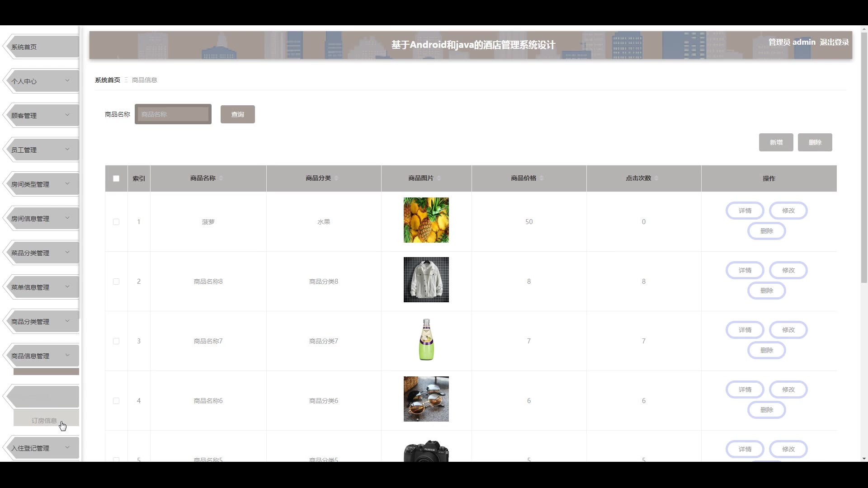Click sort icon beside 商品分类 column header
Image resolution: width=868 pixels, height=488 pixels.
(x=336, y=178)
